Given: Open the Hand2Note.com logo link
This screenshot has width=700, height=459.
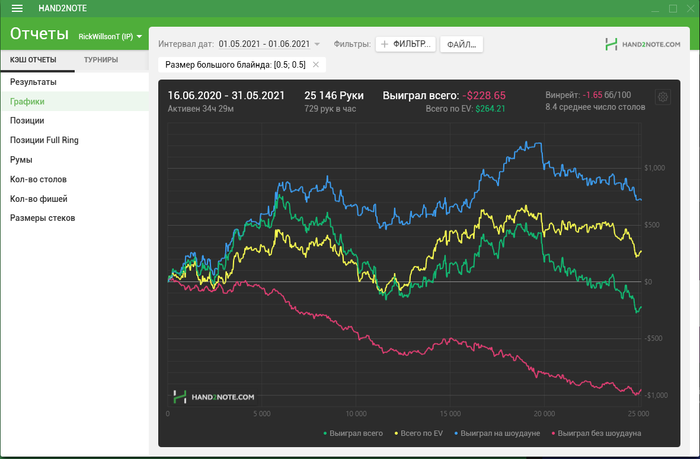Looking at the screenshot, I should click(642, 44).
